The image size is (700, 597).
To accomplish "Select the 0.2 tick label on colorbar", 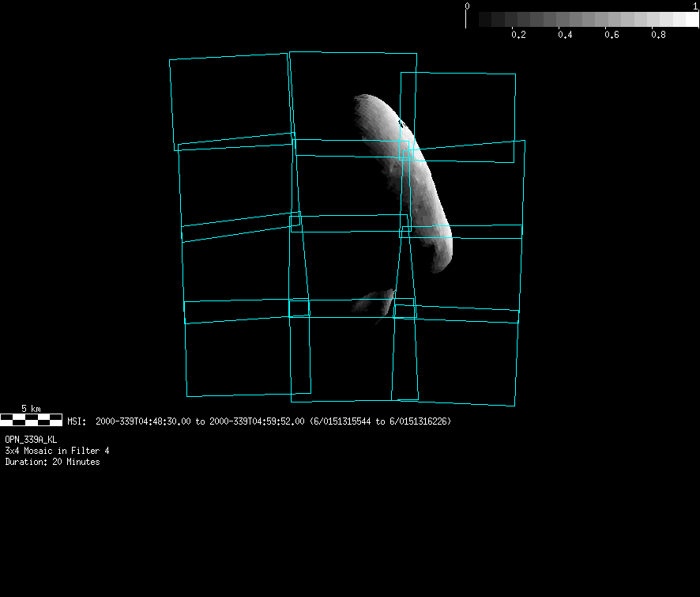I will pos(518,35).
